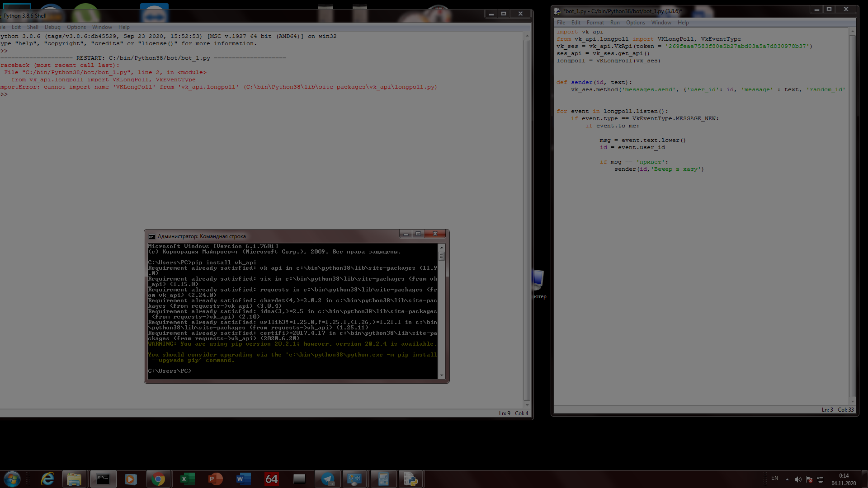
Task: Click the volume speaker tray icon
Action: 798,479
